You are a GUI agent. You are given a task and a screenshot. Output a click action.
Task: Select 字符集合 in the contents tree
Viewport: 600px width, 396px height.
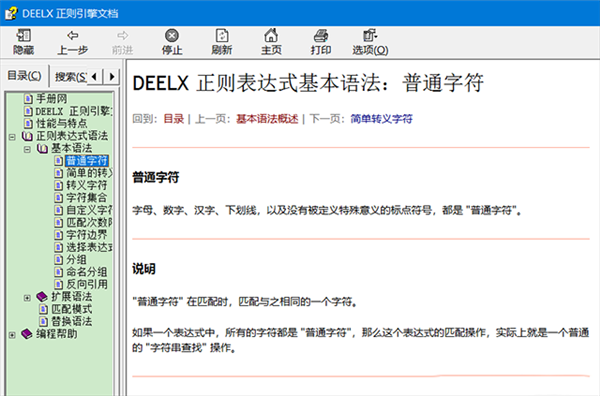click(86, 198)
